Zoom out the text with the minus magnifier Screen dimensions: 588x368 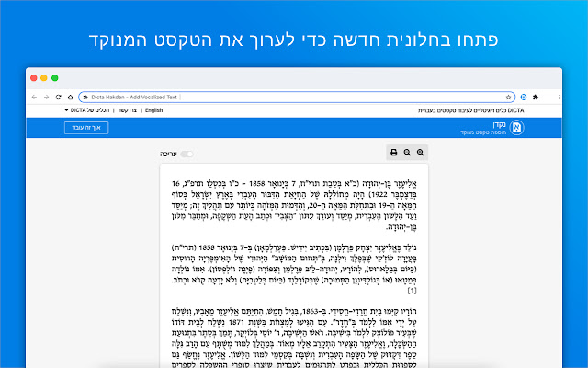pos(407,153)
